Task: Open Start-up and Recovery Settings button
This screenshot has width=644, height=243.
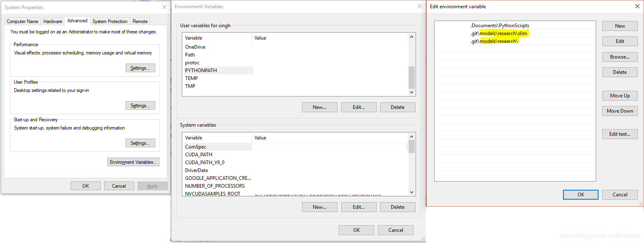Action: [140, 143]
